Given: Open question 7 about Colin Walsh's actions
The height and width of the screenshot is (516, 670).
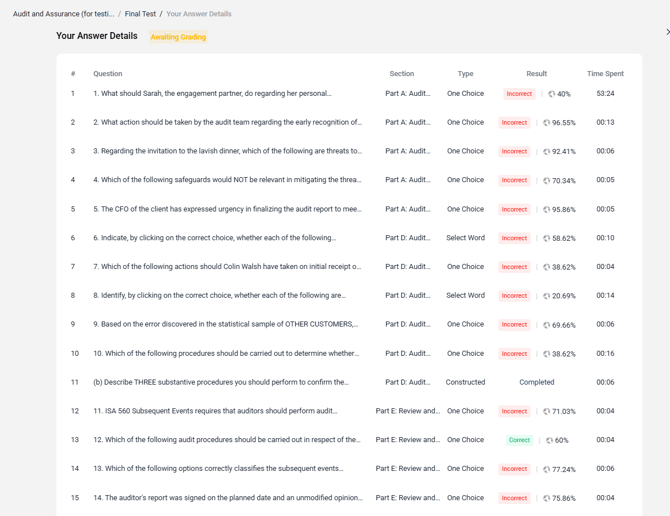Looking at the screenshot, I should (227, 267).
